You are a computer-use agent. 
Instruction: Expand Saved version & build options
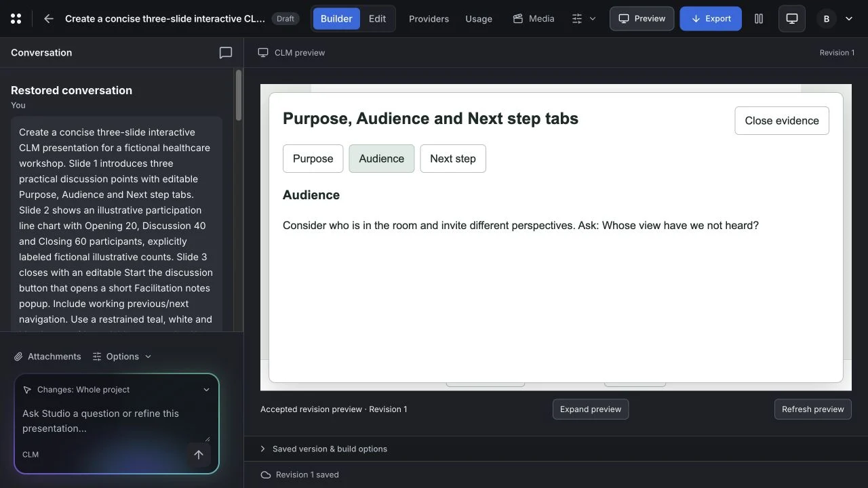point(323,449)
